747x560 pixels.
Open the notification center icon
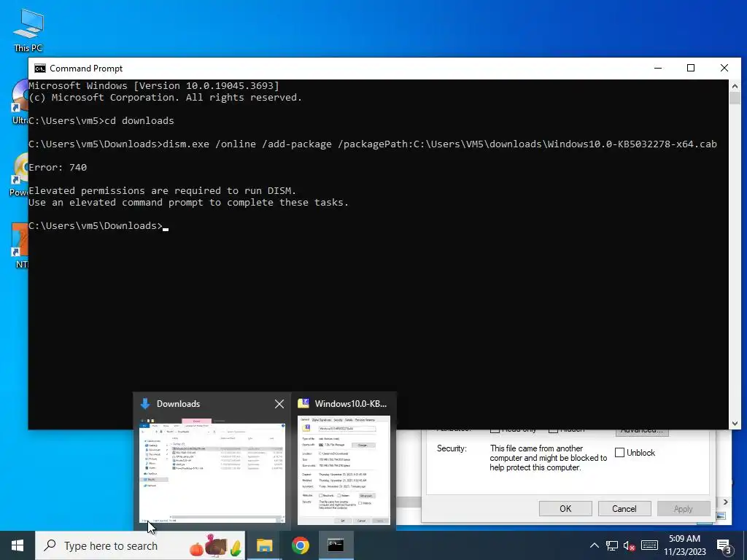(724, 546)
